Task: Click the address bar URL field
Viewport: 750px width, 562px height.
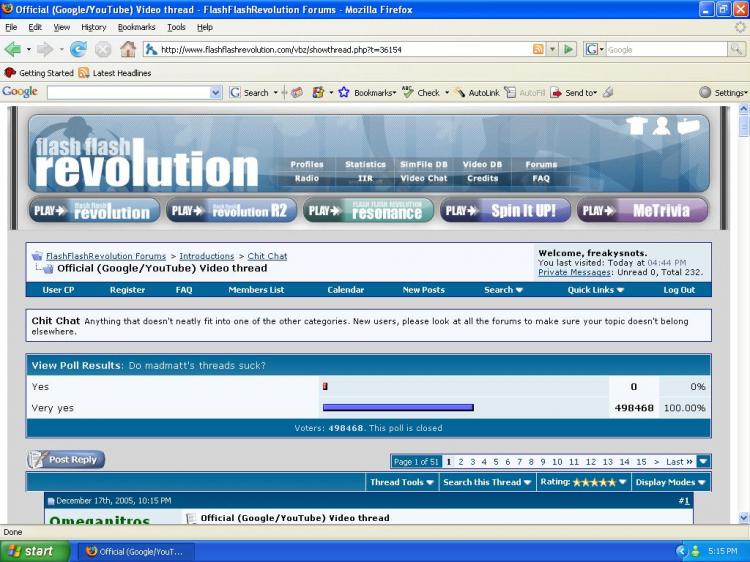Action: click(x=344, y=49)
